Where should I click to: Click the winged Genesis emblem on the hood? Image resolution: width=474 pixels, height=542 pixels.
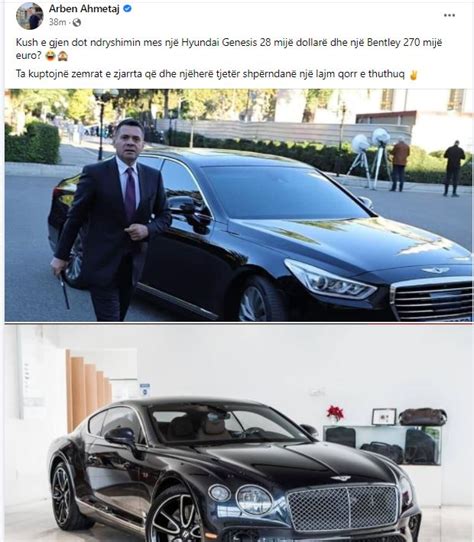435,270
